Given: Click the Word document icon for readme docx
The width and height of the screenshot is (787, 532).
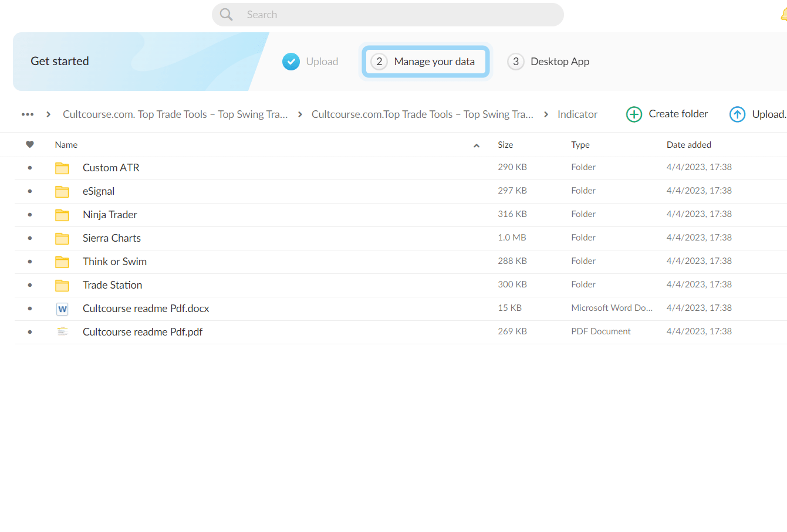Looking at the screenshot, I should [62, 309].
